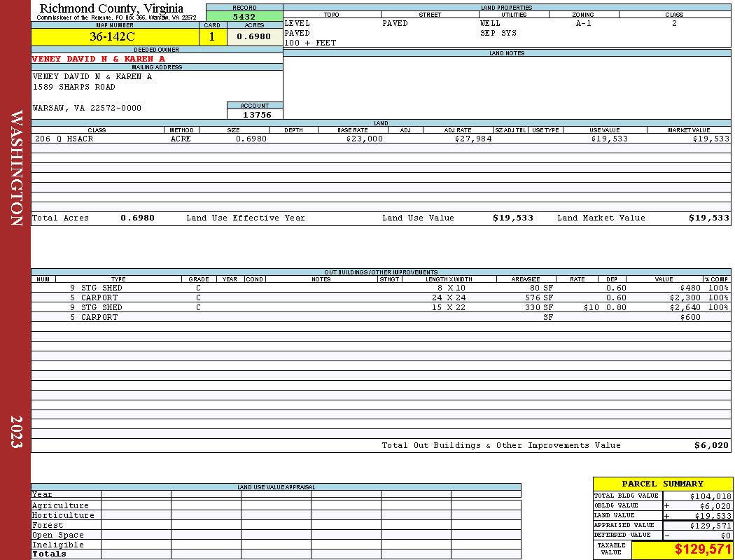
Task: Click 330 SF area cell
Action: [539, 307]
